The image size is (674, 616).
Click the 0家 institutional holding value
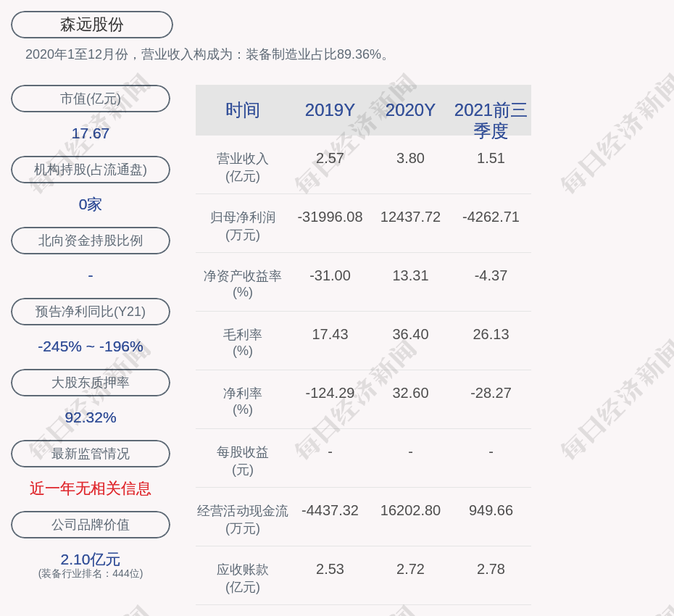pyautogui.click(x=91, y=204)
